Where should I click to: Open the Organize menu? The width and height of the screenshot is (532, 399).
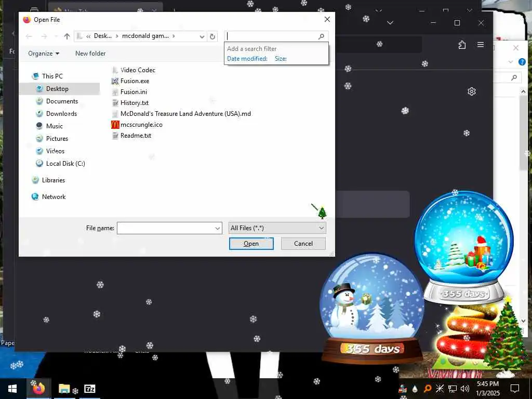click(x=44, y=54)
